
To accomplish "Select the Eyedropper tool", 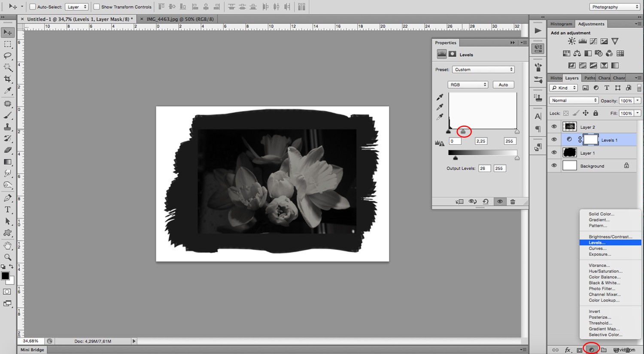I will click(x=7, y=91).
